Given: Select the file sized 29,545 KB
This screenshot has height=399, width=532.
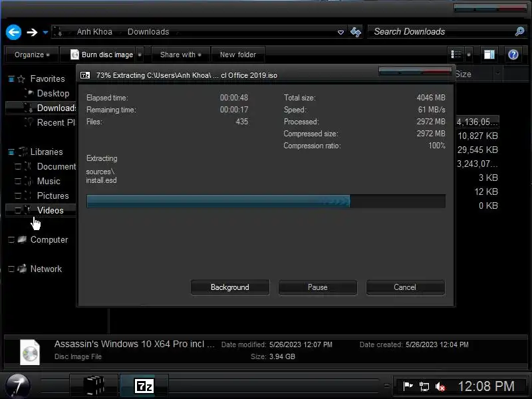Looking at the screenshot, I should coord(477,150).
